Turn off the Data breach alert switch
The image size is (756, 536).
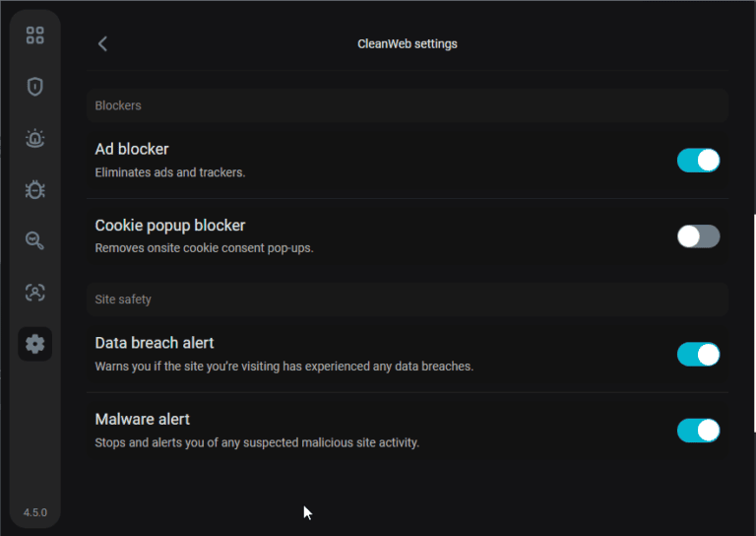[698, 355]
